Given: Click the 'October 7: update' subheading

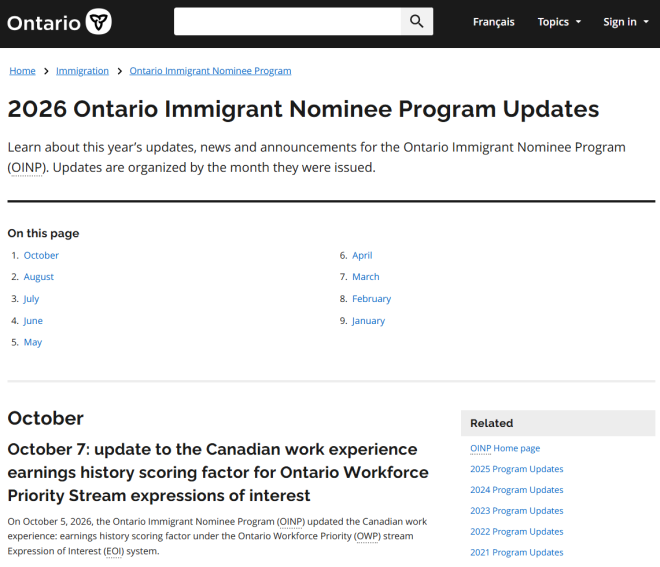Looking at the screenshot, I should point(218,472).
